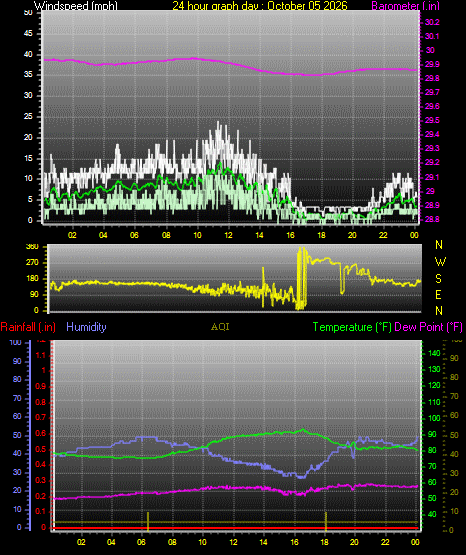Click the red "Rainfall (.in)" legend label
The width and height of the screenshot is (466, 555).
28,327
